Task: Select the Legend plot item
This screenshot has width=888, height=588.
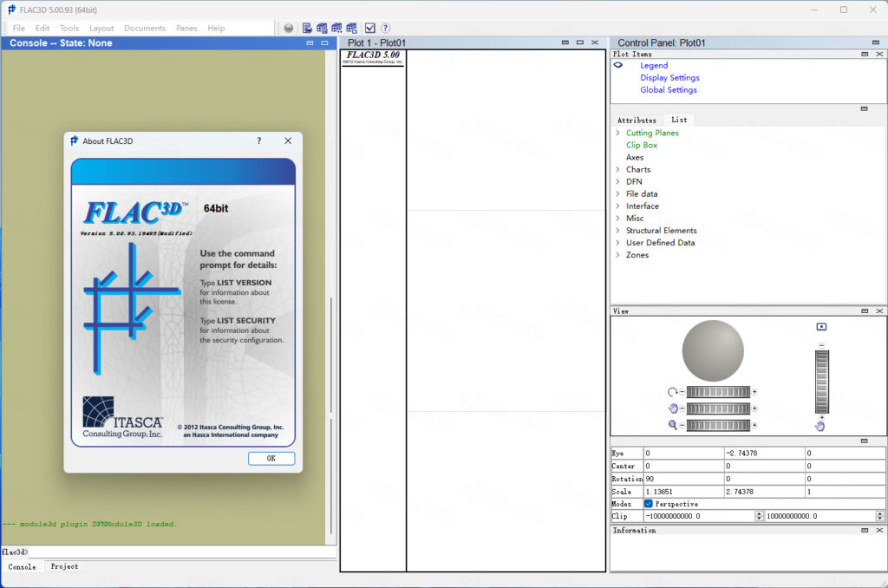Action: (x=654, y=65)
